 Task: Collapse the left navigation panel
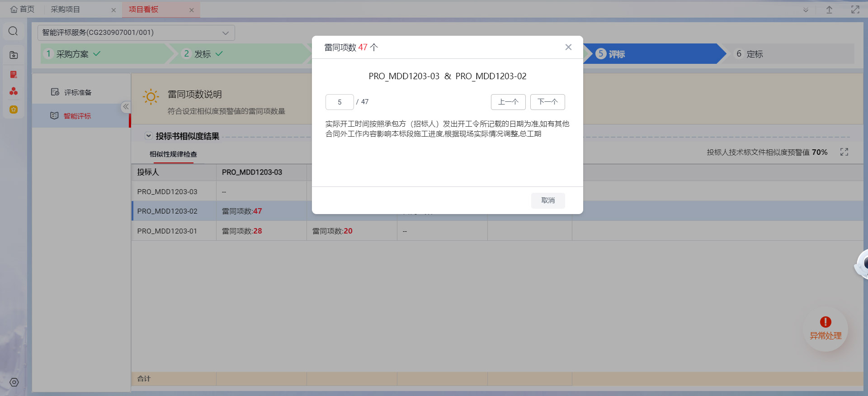[x=126, y=107]
